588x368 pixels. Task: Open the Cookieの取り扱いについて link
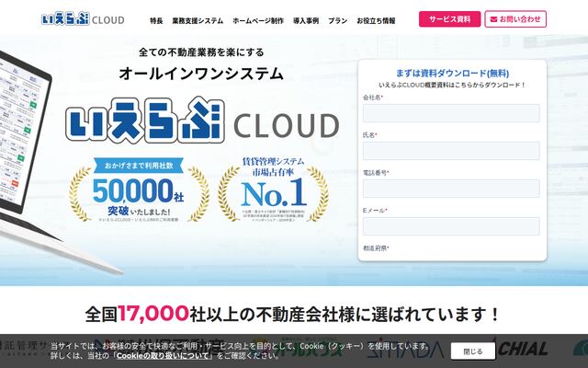164,356
